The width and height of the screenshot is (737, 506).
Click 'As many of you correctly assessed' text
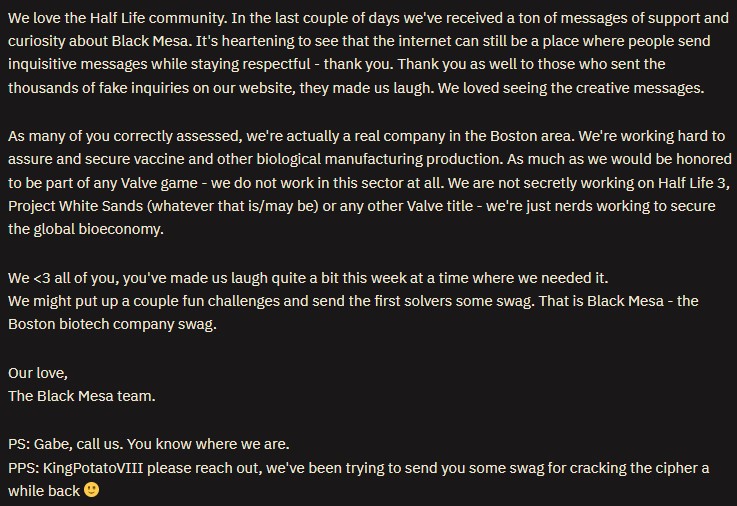tap(125, 136)
